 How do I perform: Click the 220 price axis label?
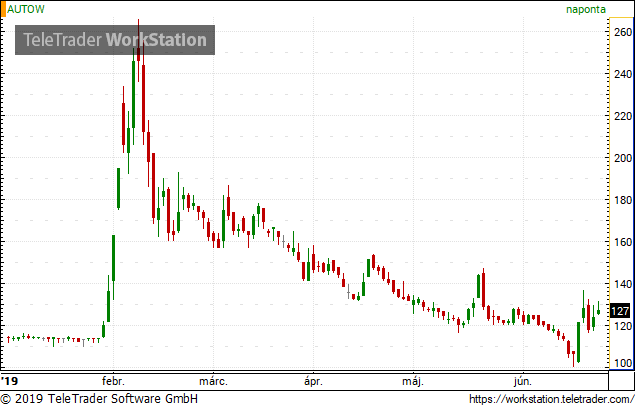click(x=623, y=116)
